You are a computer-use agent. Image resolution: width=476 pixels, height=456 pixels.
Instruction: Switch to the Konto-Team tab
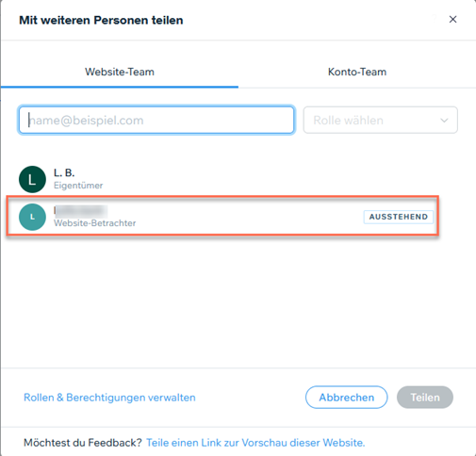[x=357, y=72]
